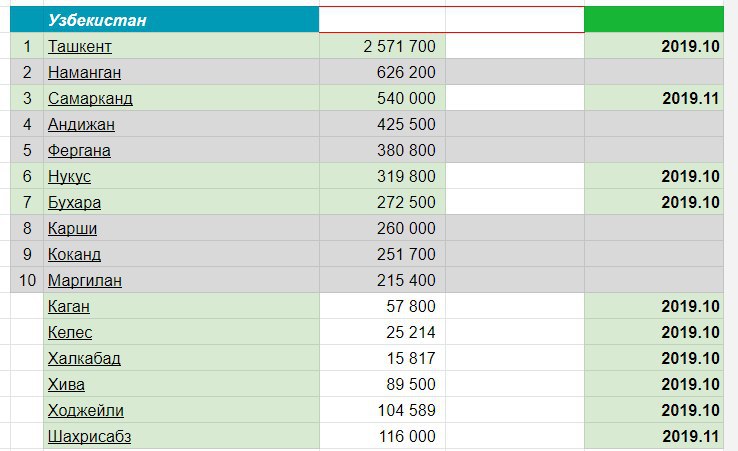Select population cell 319 800
Image resolution: width=738 pixels, height=451 pixels.
(382, 176)
